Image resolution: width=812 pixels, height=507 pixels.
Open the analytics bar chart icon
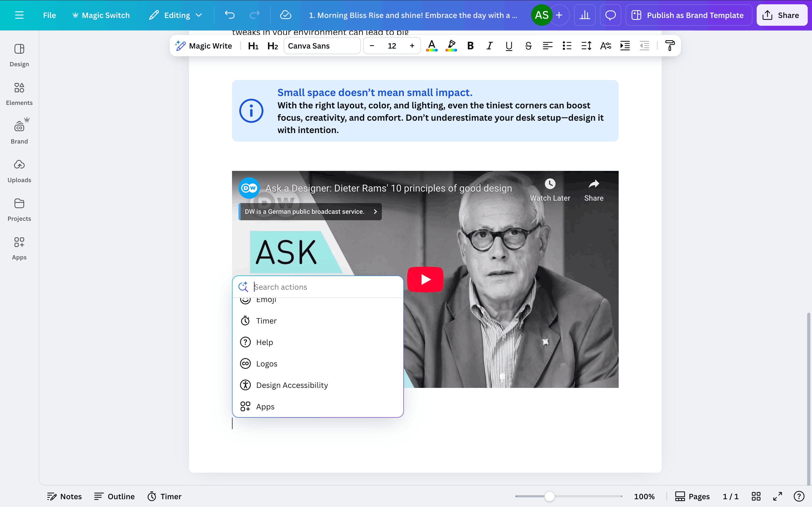tap(585, 15)
